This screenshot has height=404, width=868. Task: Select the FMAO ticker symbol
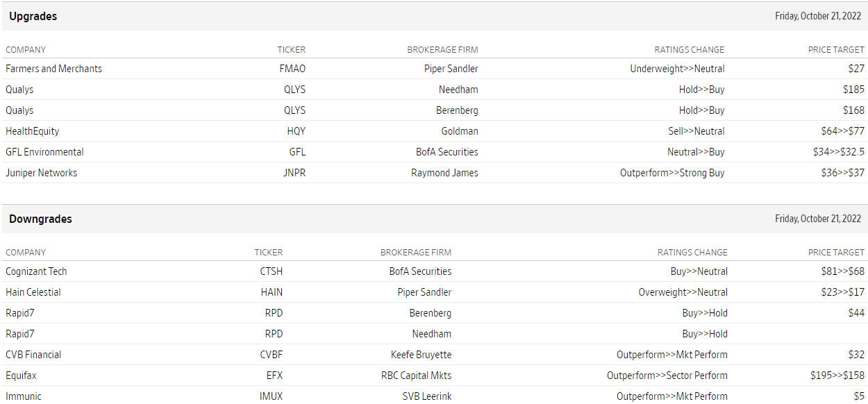pyautogui.click(x=292, y=69)
